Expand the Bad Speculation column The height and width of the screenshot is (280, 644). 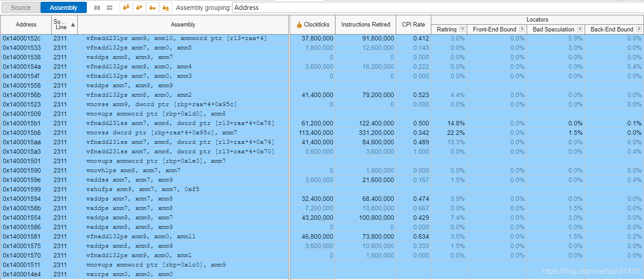click(580, 29)
